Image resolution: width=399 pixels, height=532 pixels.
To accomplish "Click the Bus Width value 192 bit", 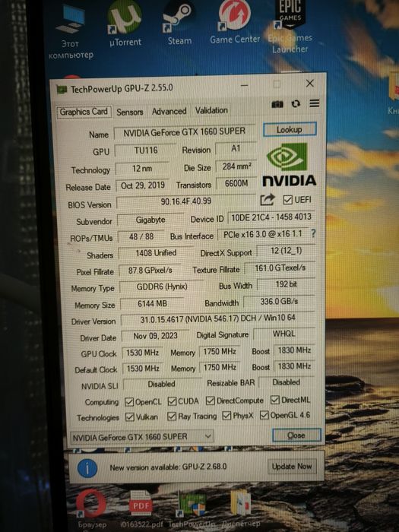I will coord(286,284).
